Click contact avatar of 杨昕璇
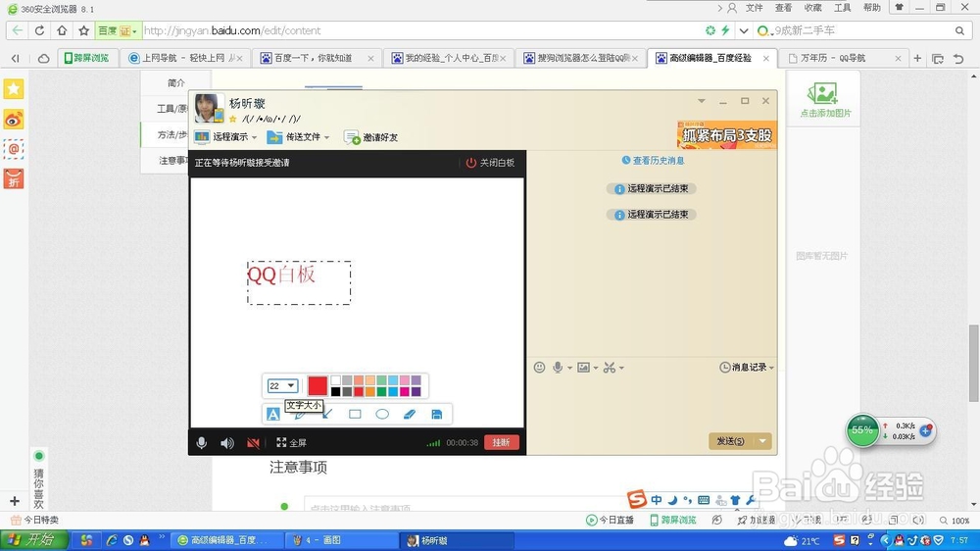Screen dimensions: 980x551 (x=208, y=108)
